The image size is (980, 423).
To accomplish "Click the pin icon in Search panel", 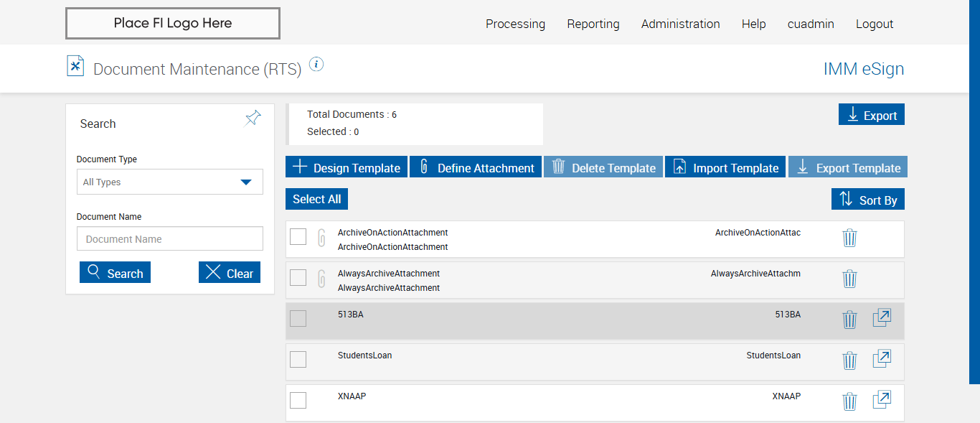I will pyautogui.click(x=253, y=118).
